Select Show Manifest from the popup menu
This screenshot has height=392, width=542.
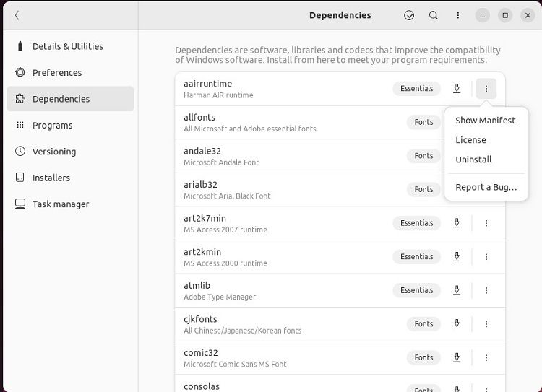point(485,121)
